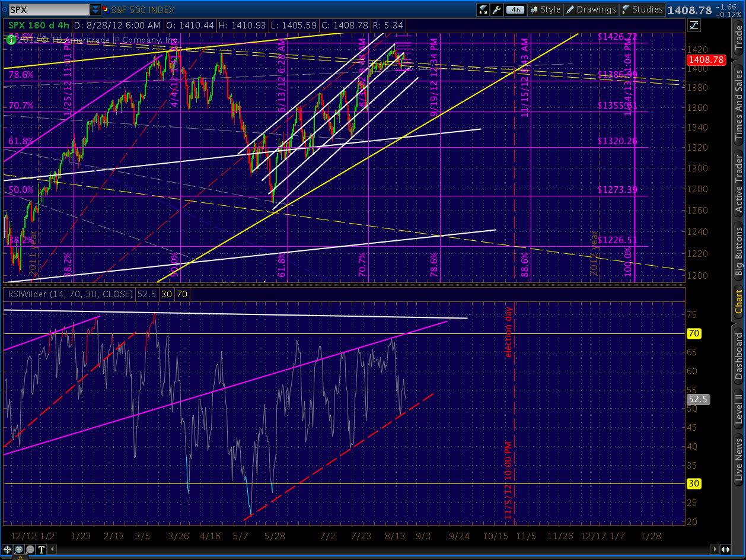Select the Chart side tab
The image size is (746, 560).
pyautogui.click(x=739, y=302)
